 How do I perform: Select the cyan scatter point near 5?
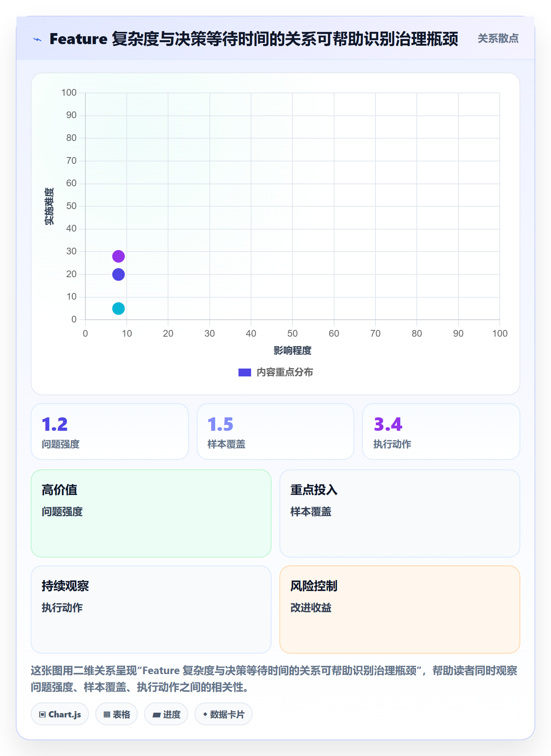118,309
